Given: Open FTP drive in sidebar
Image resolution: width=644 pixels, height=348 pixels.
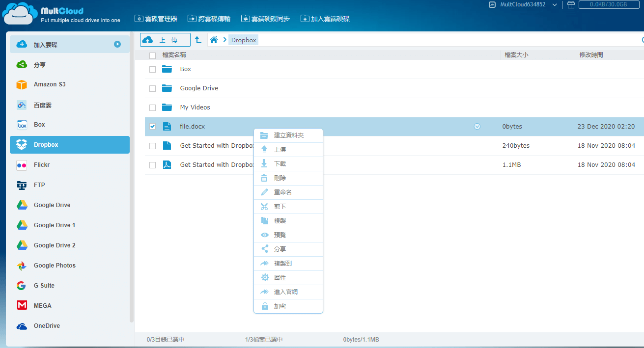Looking at the screenshot, I should point(70,185).
